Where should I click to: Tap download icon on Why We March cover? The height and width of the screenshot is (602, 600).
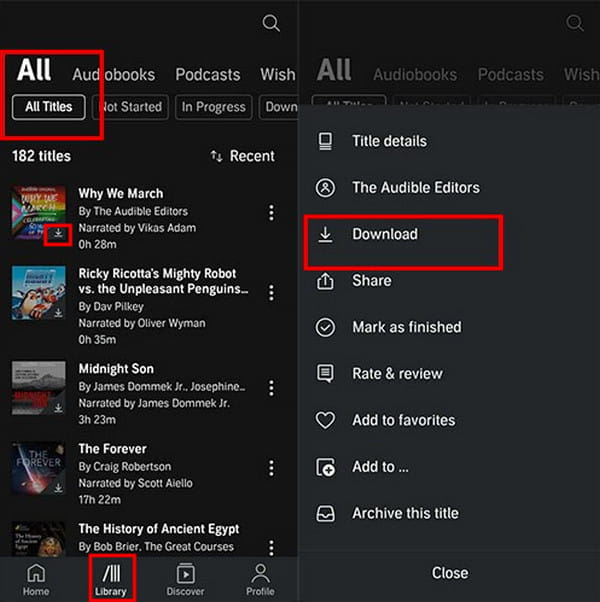click(58, 233)
